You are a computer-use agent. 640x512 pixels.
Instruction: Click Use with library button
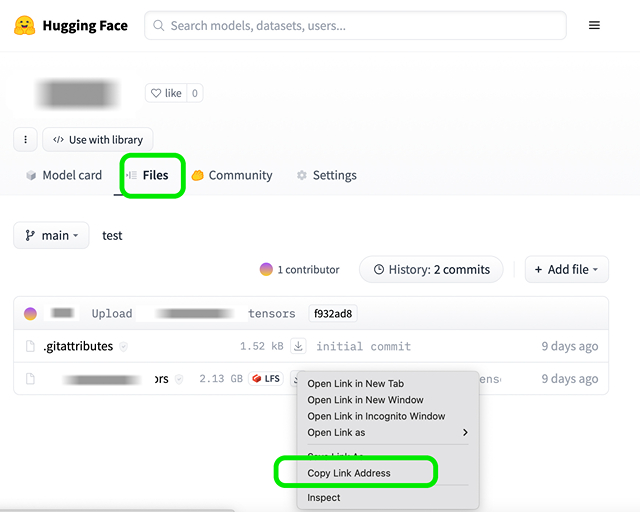click(98, 140)
